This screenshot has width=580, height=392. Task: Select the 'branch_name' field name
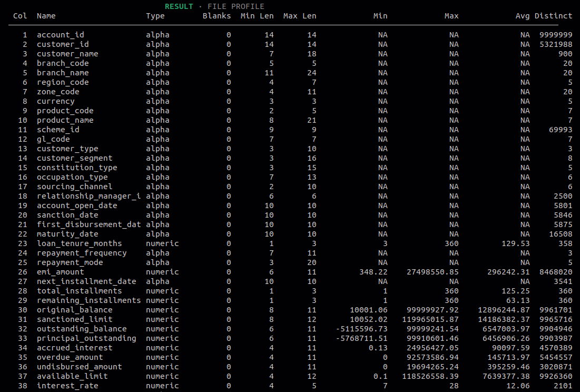tap(63, 73)
